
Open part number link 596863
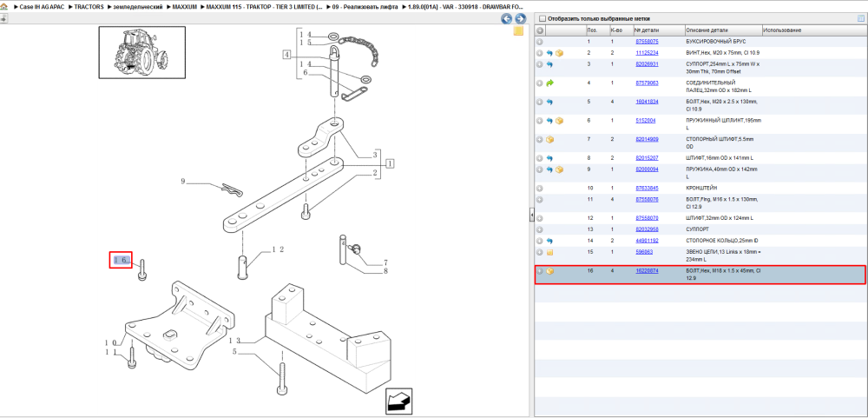(x=644, y=252)
